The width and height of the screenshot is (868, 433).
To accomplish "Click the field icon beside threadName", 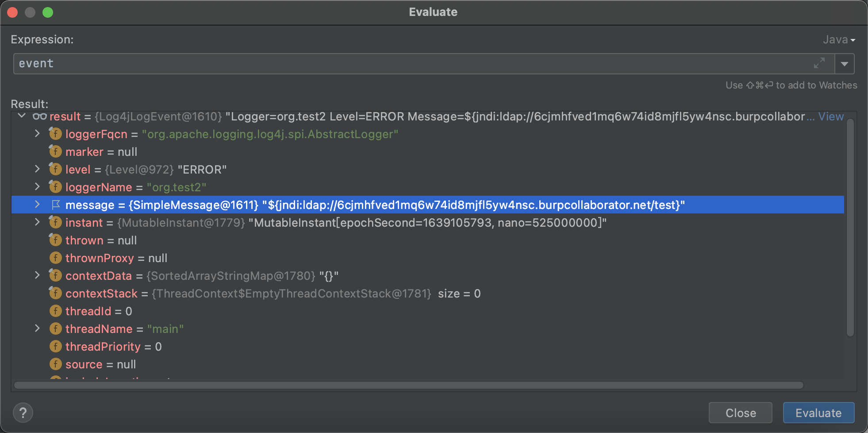I will 55,329.
